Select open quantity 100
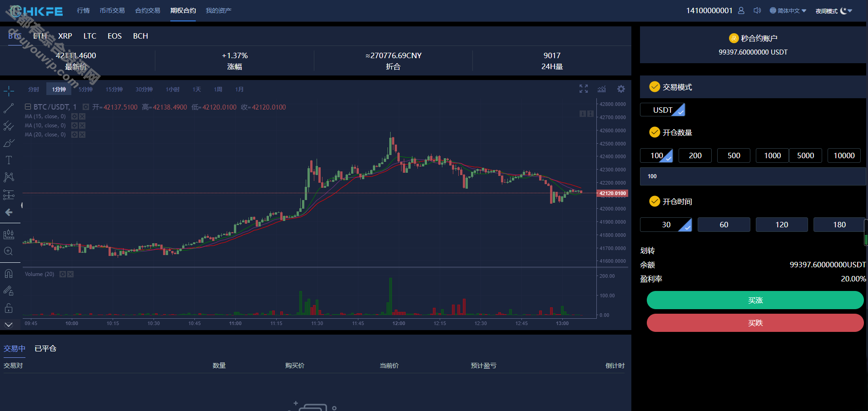 tap(656, 155)
